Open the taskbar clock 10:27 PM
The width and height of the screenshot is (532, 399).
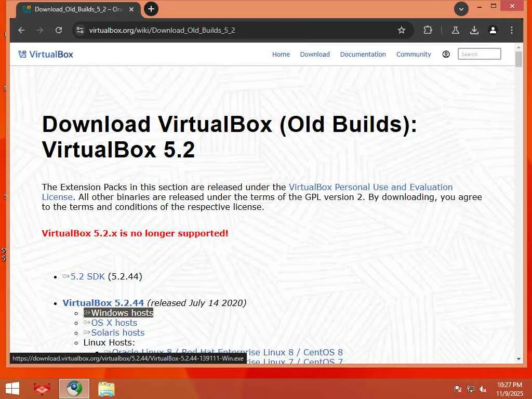510,389
